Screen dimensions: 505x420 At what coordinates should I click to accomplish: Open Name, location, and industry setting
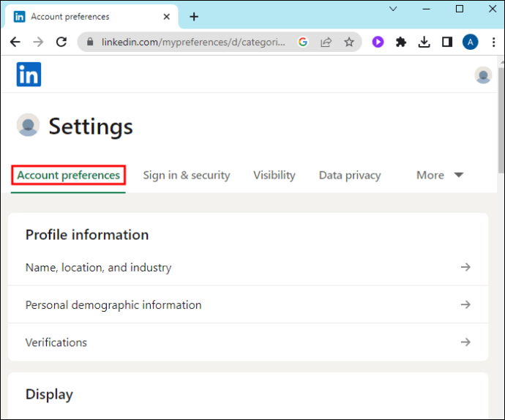click(248, 267)
